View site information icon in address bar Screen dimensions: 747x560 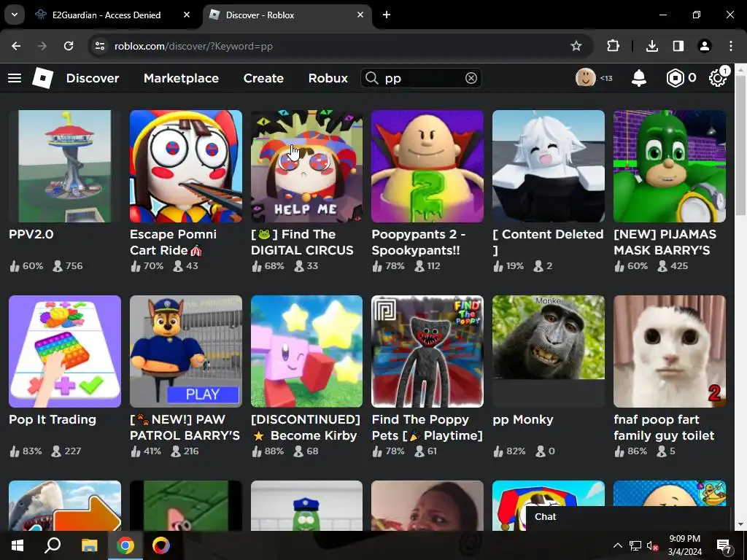(x=100, y=46)
